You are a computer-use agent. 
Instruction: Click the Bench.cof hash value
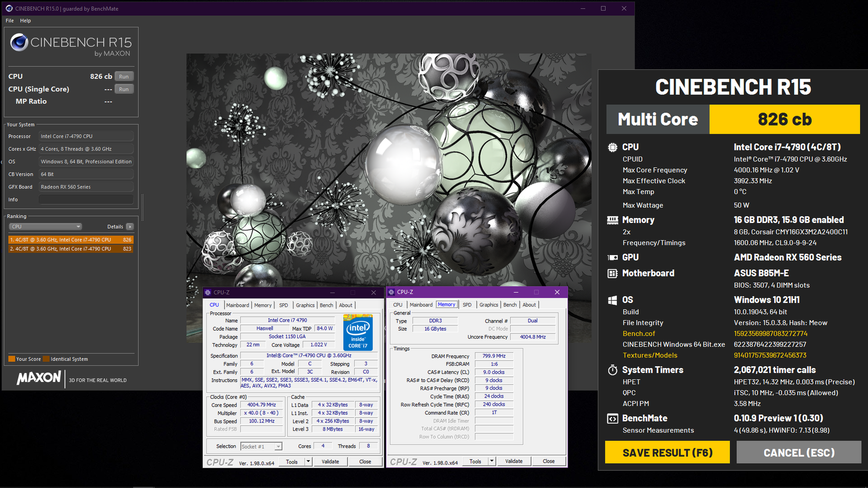tap(770, 334)
